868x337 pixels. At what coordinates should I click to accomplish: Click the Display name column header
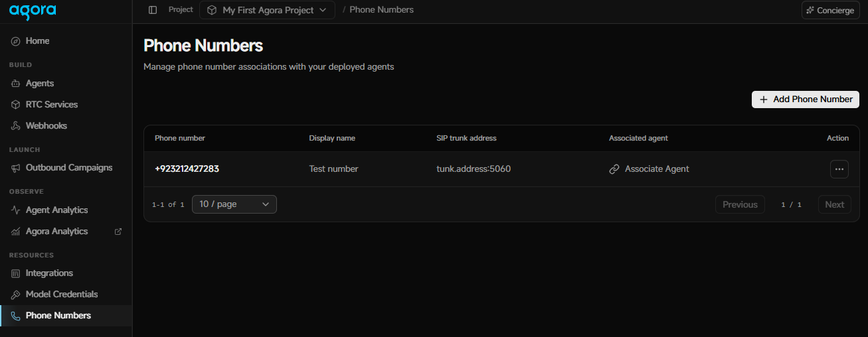332,138
